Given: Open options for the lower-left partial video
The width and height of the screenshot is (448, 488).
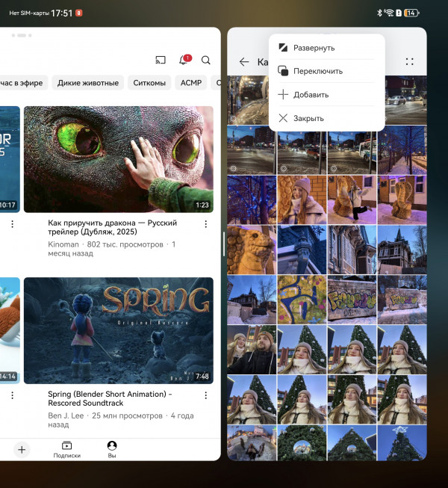Looking at the screenshot, I should (x=13, y=395).
